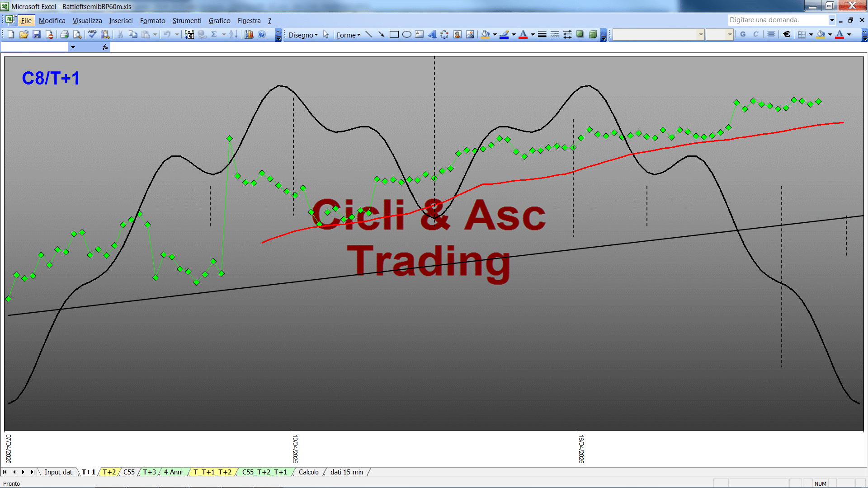Expand the borders dropdown arrow
868x488 pixels.
(811, 34)
